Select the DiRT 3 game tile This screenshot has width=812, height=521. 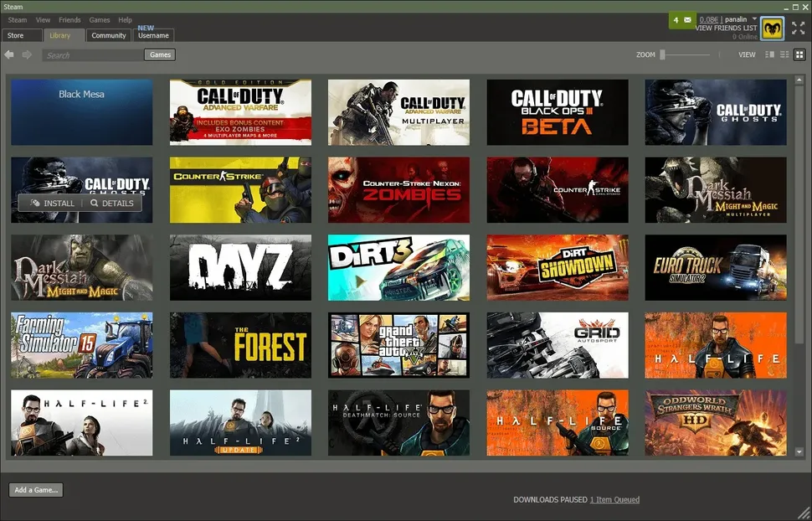(x=398, y=267)
